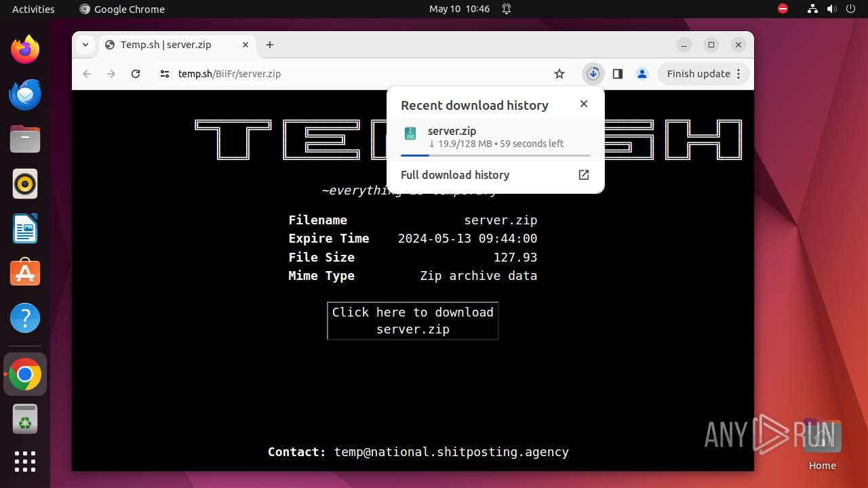The image size is (868, 488).
Task: Click Full download history link
Action: tap(455, 175)
